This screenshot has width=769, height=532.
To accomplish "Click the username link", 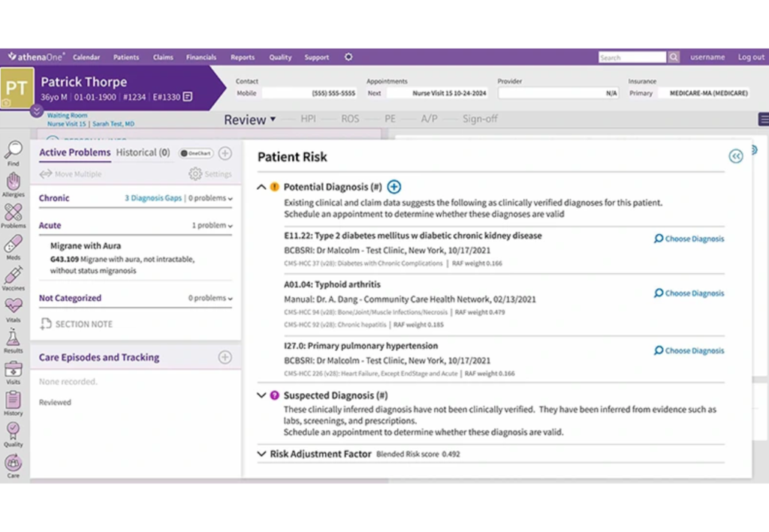I will click(x=707, y=57).
